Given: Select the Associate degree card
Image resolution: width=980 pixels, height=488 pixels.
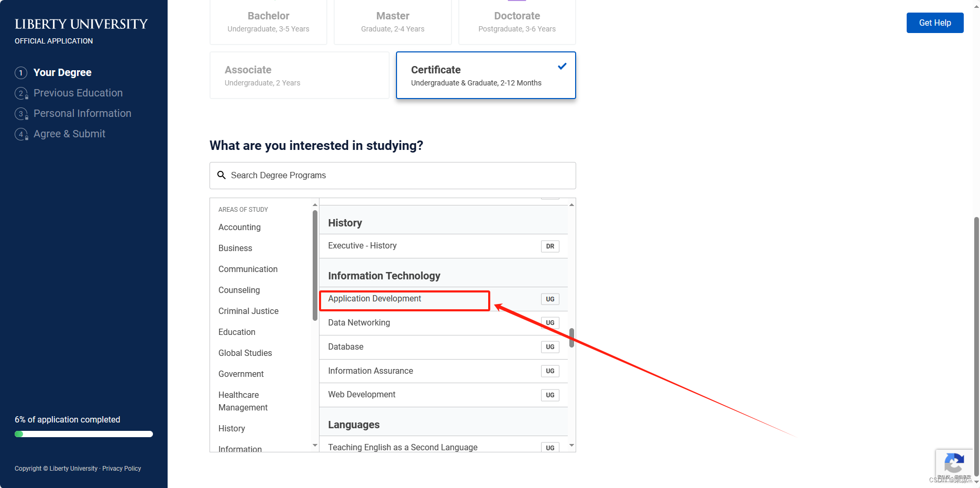Looking at the screenshot, I should (300, 75).
